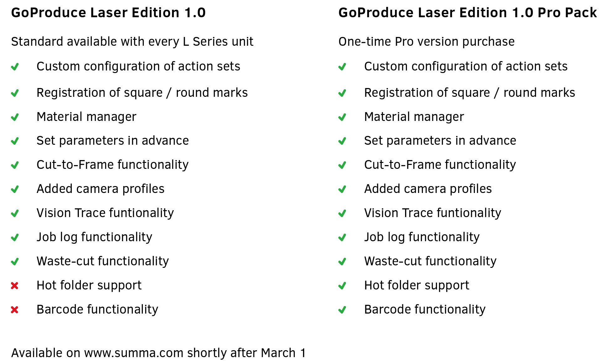The width and height of the screenshot is (604, 364).
Task: Select the GoProduce Laser Edition 1.0 heading
Action: click(108, 13)
